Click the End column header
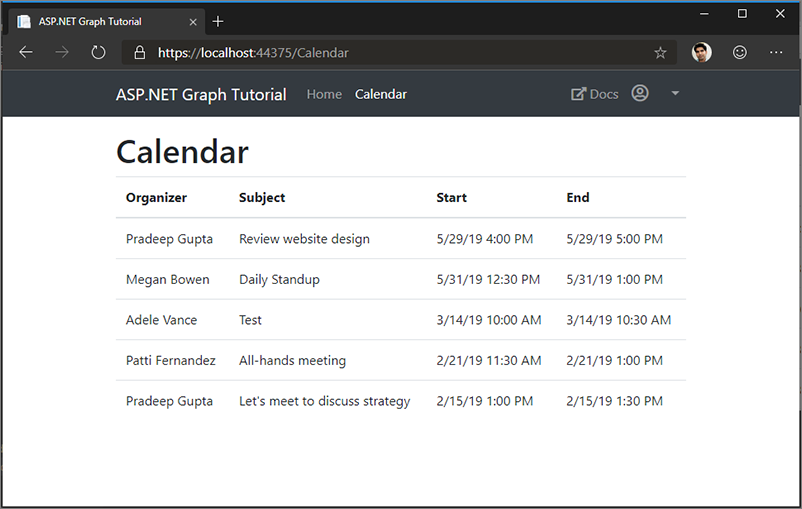The image size is (802, 509). [x=578, y=197]
